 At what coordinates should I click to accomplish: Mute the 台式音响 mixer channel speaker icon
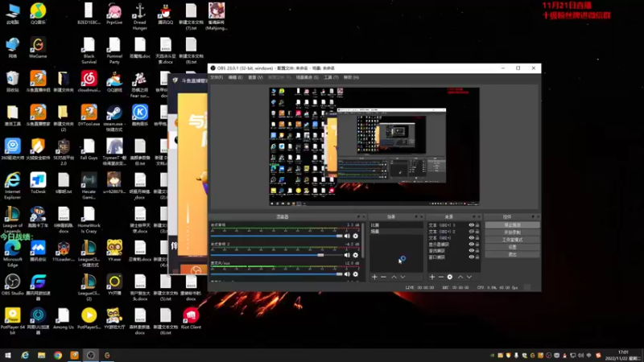[347, 236]
